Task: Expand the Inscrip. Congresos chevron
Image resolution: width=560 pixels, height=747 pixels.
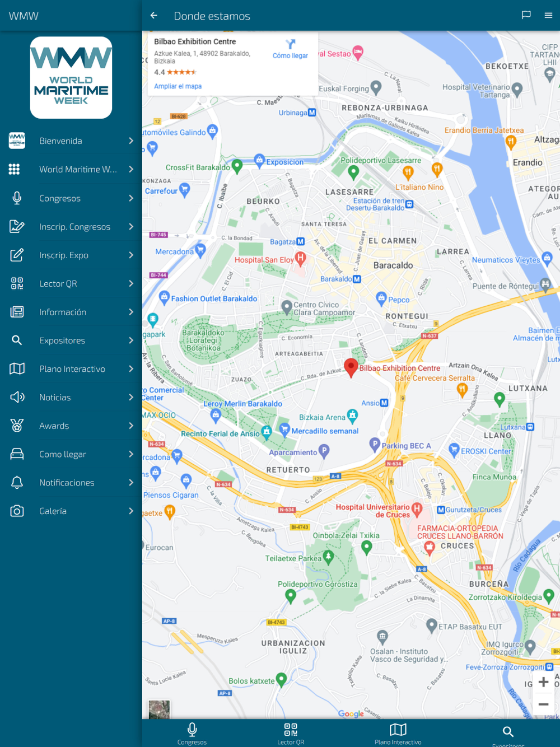Action: tap(131, 226)
